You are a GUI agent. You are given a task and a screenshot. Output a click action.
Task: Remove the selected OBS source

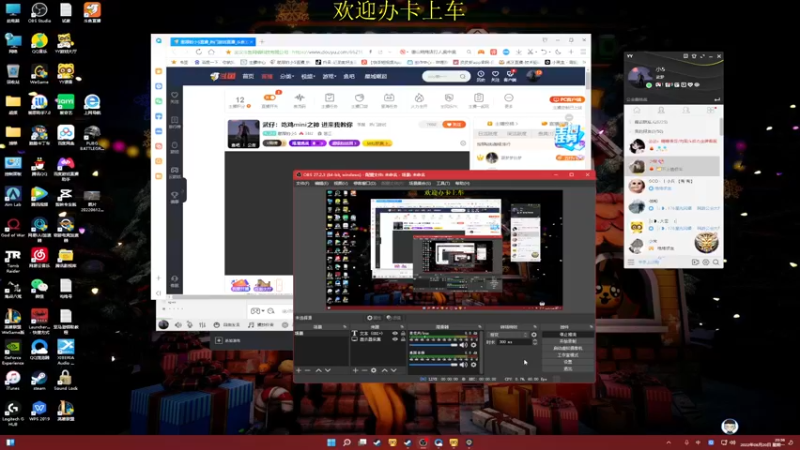(364, 370)
